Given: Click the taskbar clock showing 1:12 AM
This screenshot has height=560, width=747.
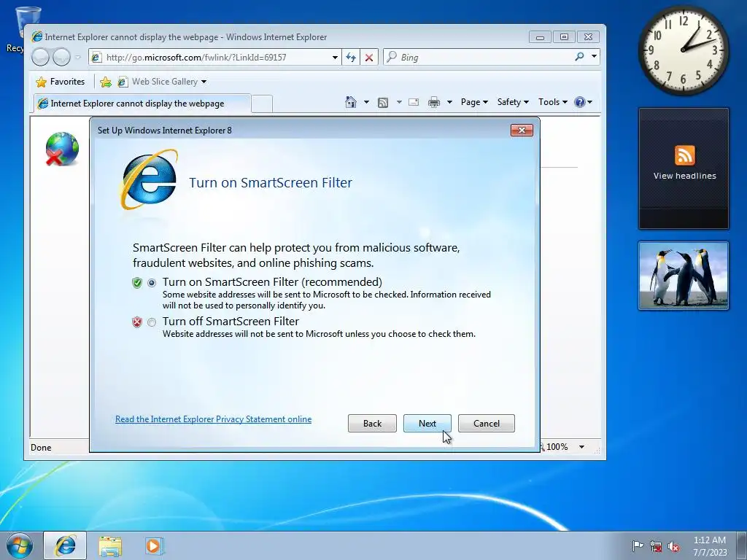Looking at the screenshot, I should (710, 546).
